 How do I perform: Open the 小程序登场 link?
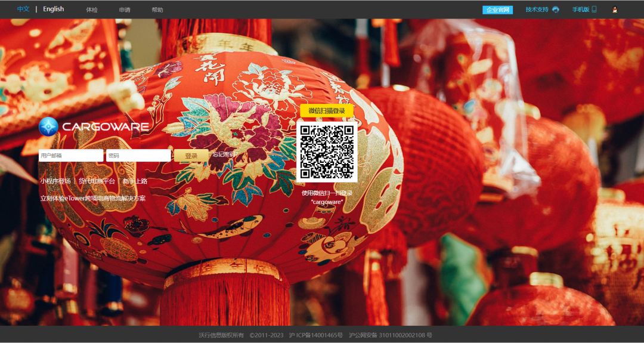click(55, 181)
